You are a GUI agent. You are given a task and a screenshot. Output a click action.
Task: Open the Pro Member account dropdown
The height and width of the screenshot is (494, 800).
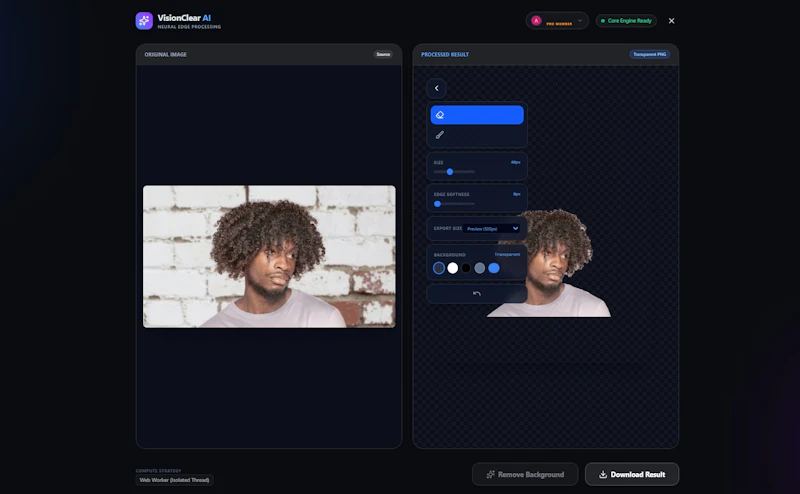coord(557,21)
